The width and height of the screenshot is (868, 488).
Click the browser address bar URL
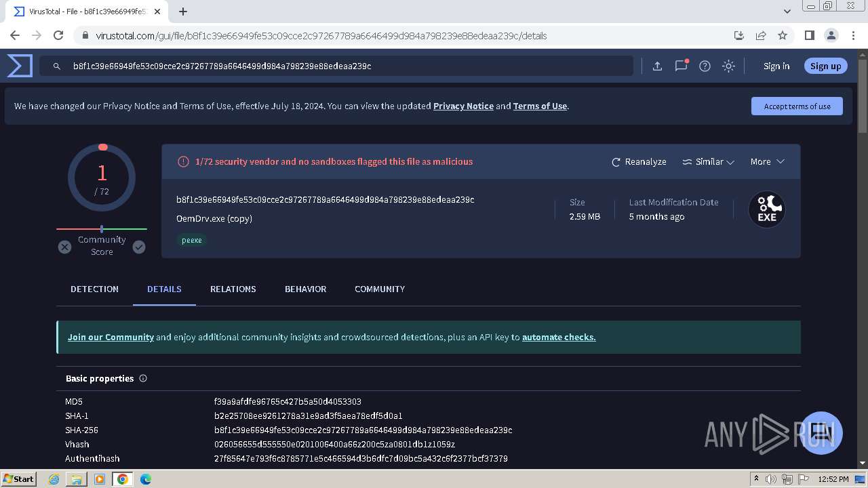coord(321,35)
